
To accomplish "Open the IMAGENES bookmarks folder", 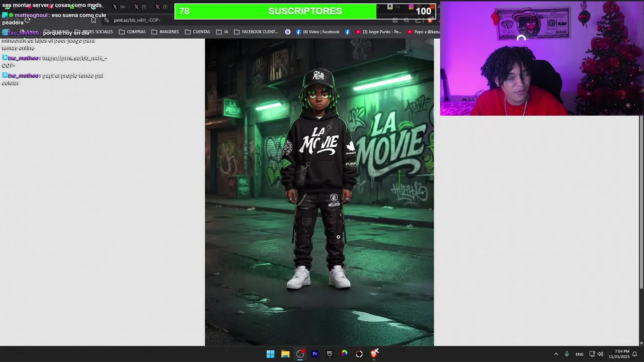I will 165,32.
